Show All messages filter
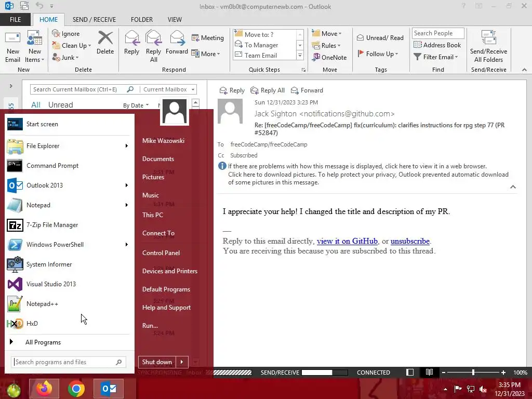This screenshot has height=399, width=532. point(36,105)
